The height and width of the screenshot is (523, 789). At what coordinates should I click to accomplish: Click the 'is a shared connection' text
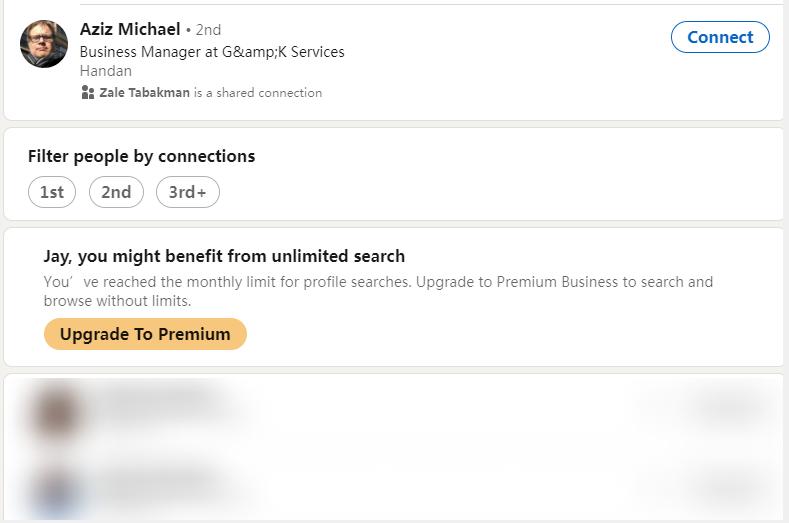click(x=258, y=93)
